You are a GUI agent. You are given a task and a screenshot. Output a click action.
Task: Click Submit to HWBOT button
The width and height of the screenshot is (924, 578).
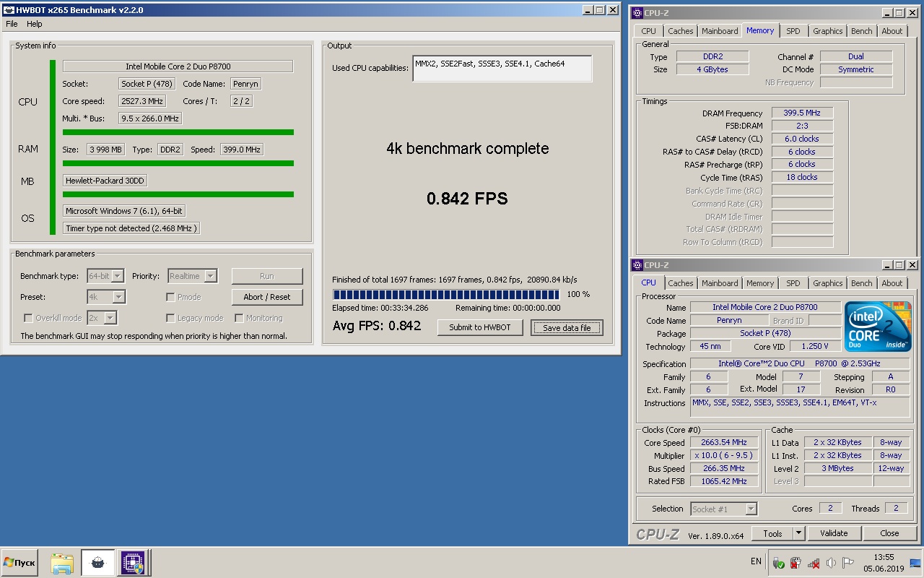[x=479, y=327]
